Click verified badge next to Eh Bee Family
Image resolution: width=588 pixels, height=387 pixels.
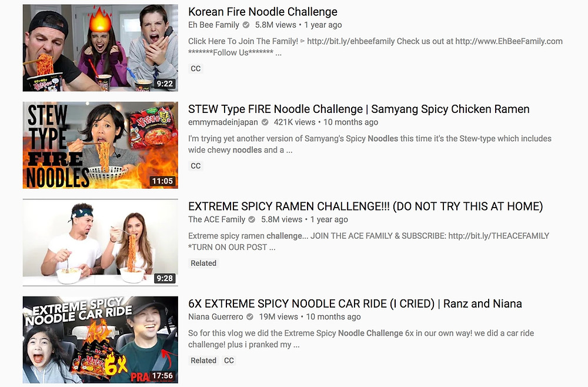coord(246,25)
